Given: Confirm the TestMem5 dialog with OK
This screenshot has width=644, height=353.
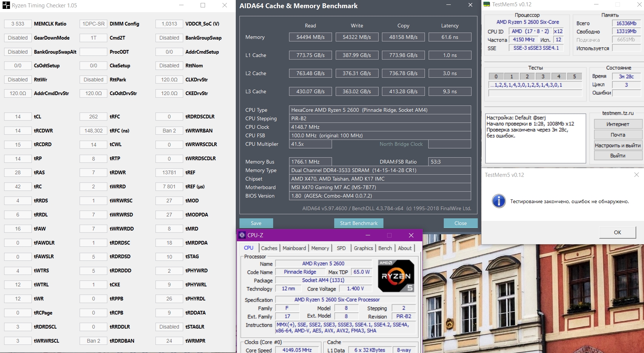Looking at the screenshot, I should [x=617, y=232].
